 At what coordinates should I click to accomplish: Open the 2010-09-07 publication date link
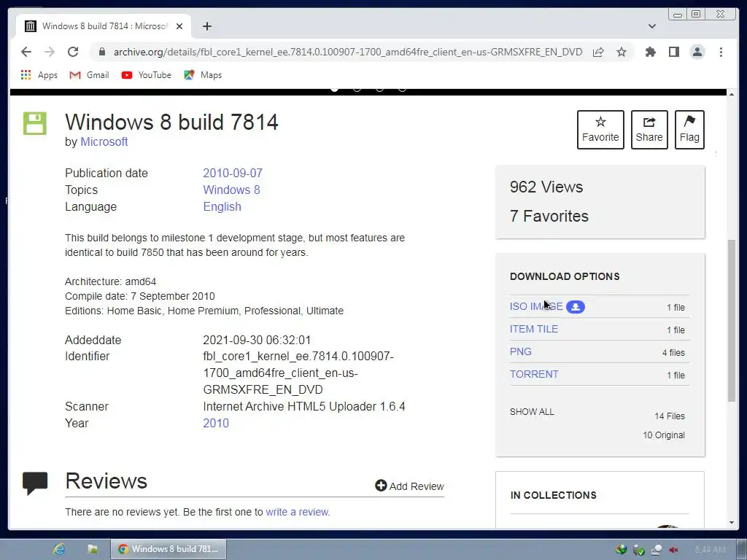pos(233,173)
